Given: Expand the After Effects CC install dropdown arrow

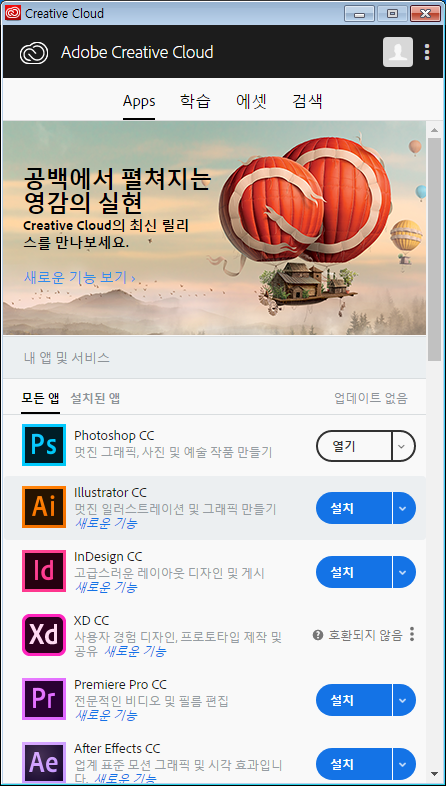Looking at the screenshot, I should pos(404,764).
